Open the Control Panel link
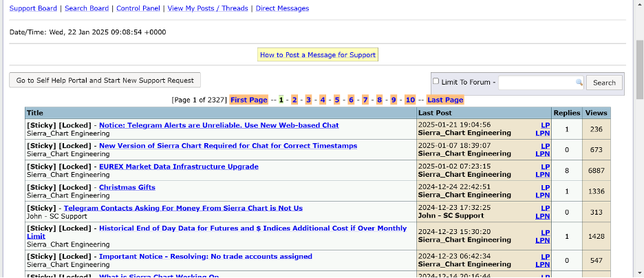 tap(138, 8)
